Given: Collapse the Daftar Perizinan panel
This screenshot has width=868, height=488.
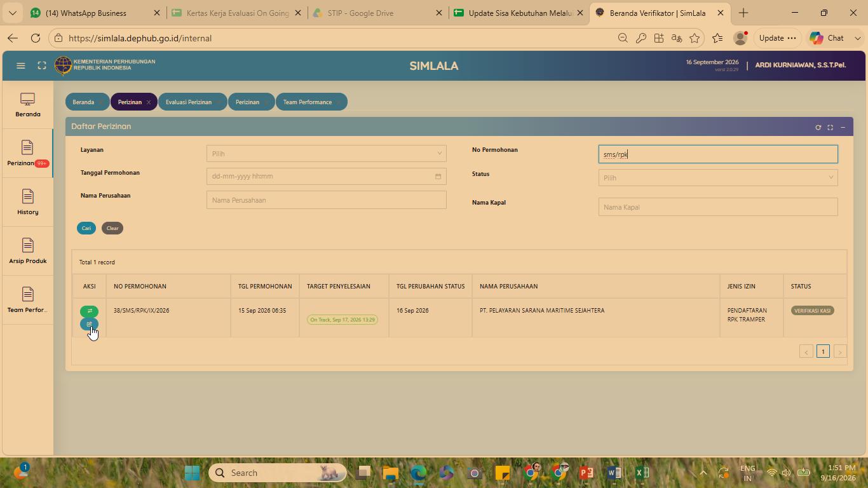Looking at the screenshot, I should tap(843, 127).
